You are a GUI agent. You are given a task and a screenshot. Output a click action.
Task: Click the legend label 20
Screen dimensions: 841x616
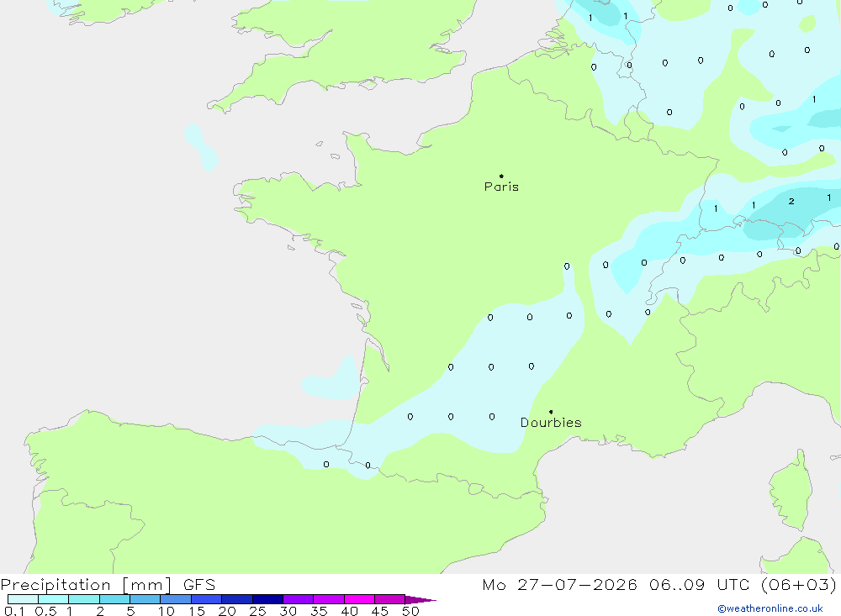coord(227,611)
